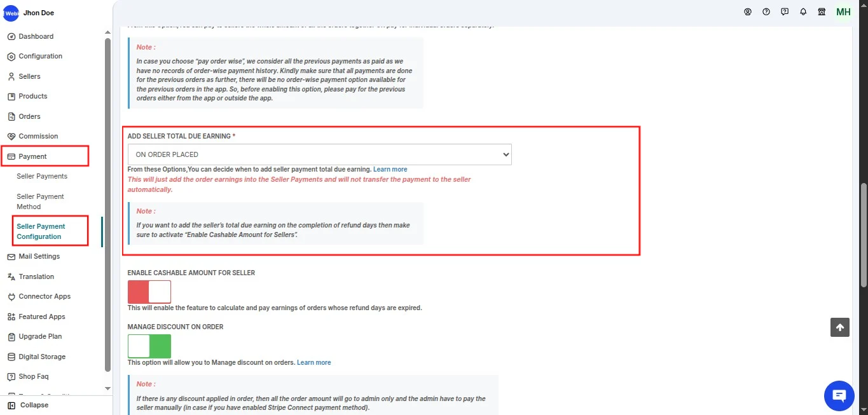Collapse the sidebar via Collapse label
Screen dimensions: 868x415
(34, 405)
